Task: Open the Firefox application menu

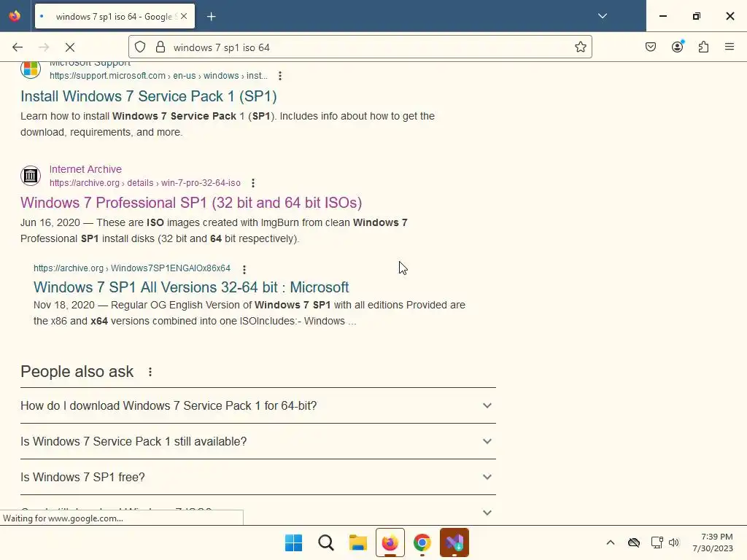Action: coord(729,47)
